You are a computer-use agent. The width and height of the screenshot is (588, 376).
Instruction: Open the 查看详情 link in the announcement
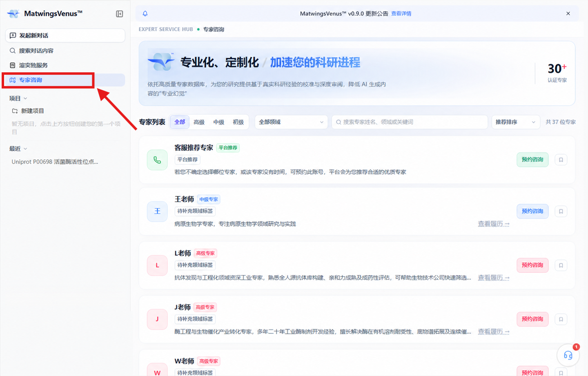tap(401, 13)
